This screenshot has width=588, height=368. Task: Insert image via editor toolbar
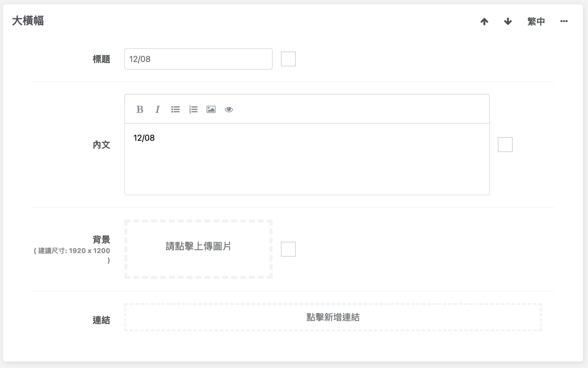point(211,109)
